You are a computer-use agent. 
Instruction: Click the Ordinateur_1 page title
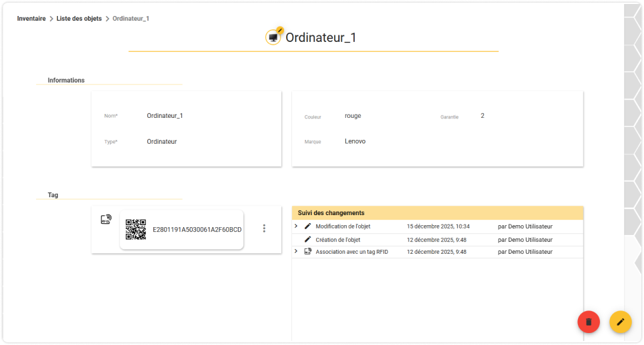tap(321, 37)
